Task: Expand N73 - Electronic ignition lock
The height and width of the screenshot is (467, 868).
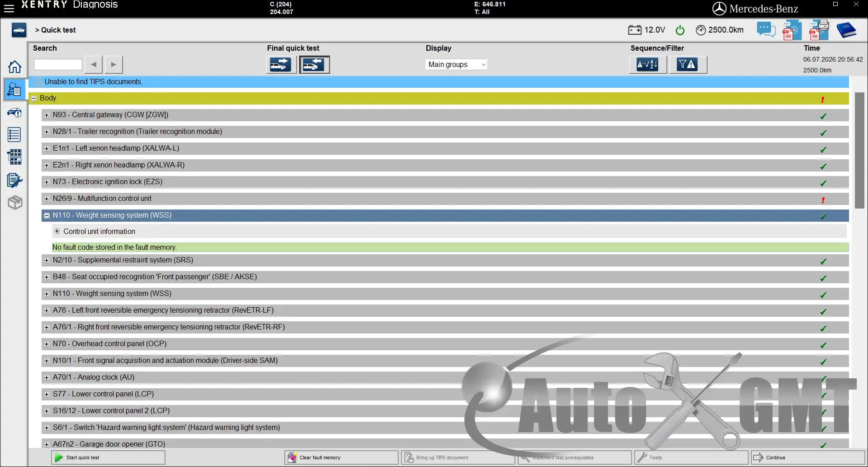Action: coord(46,182)
